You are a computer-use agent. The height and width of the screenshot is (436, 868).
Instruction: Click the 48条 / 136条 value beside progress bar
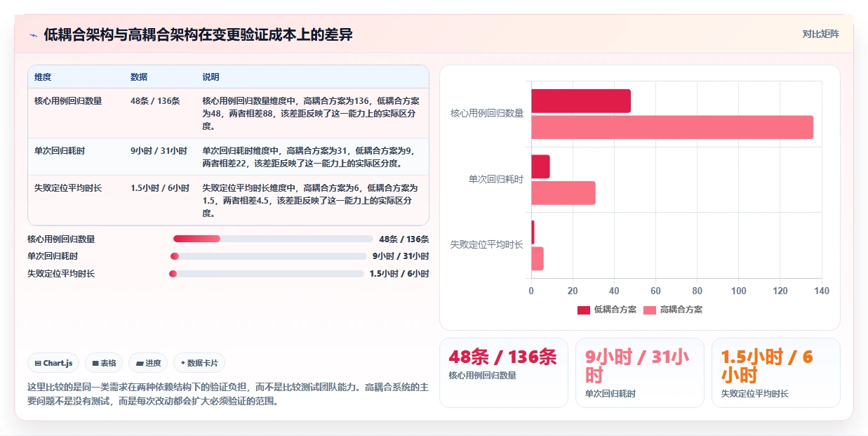pyautogui.click(x=404, y=239)
